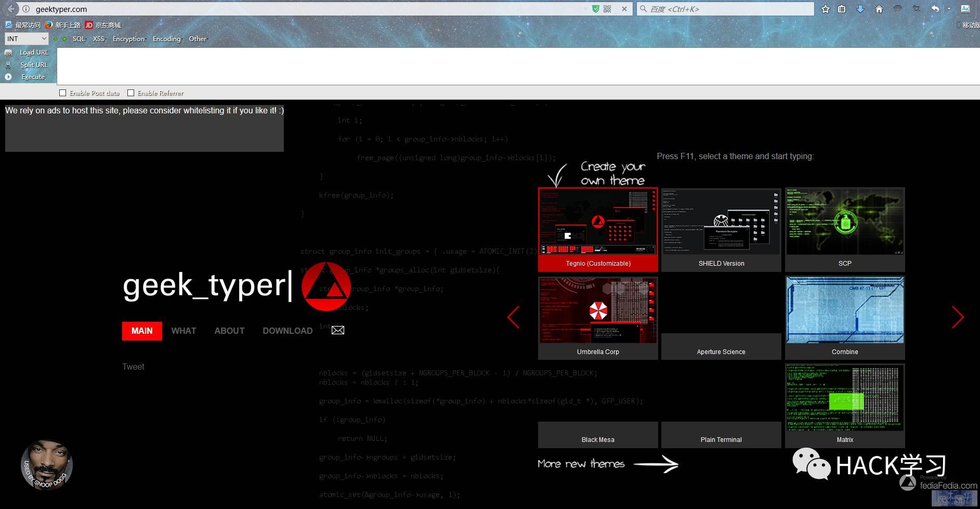Expand the dropdown arrow next to undo icon
This screenshot has width=980, height=509.
tap(949, 9)
